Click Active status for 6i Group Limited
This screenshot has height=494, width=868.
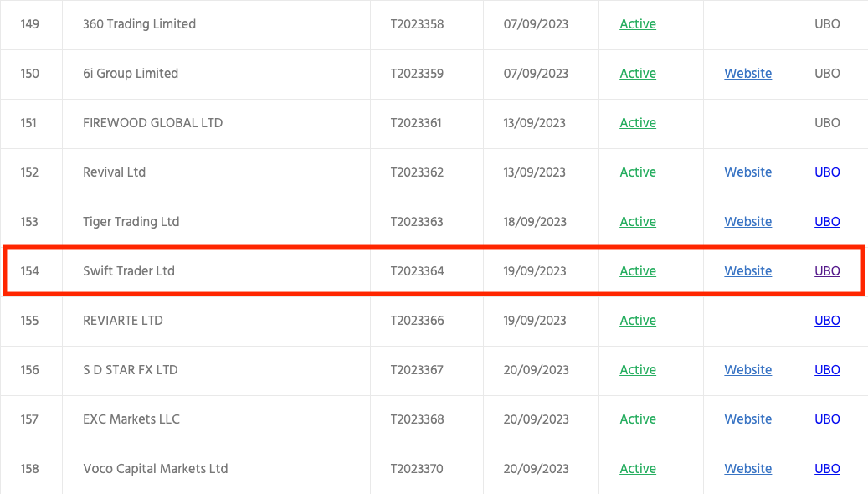pos(638,73)
